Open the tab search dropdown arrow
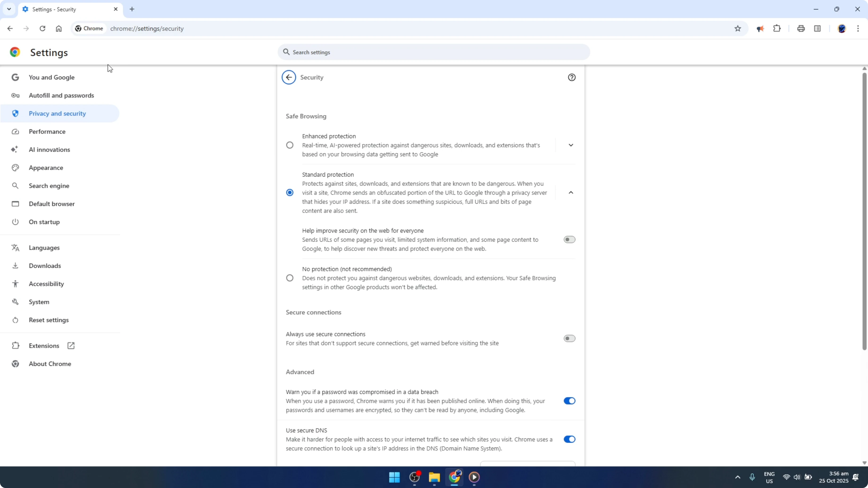 9,9
